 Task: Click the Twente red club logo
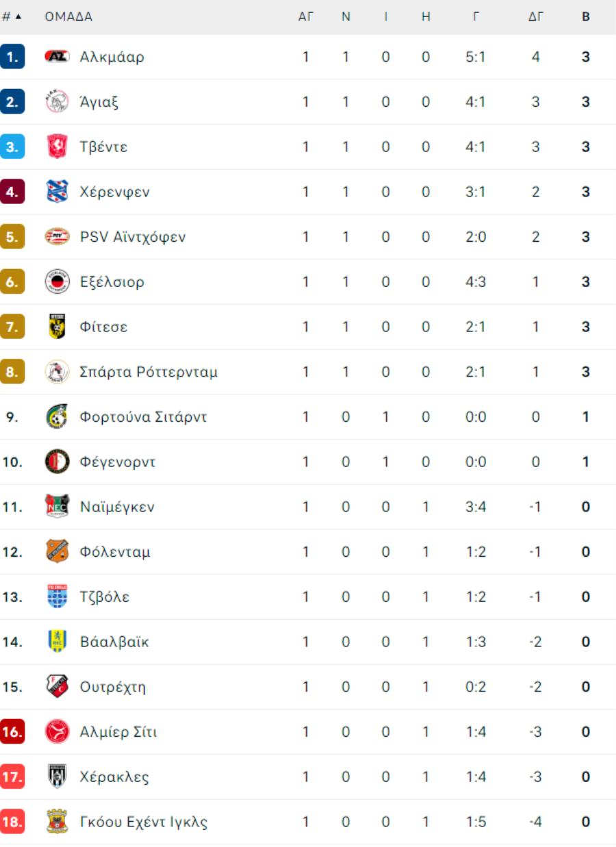point(57,147)
